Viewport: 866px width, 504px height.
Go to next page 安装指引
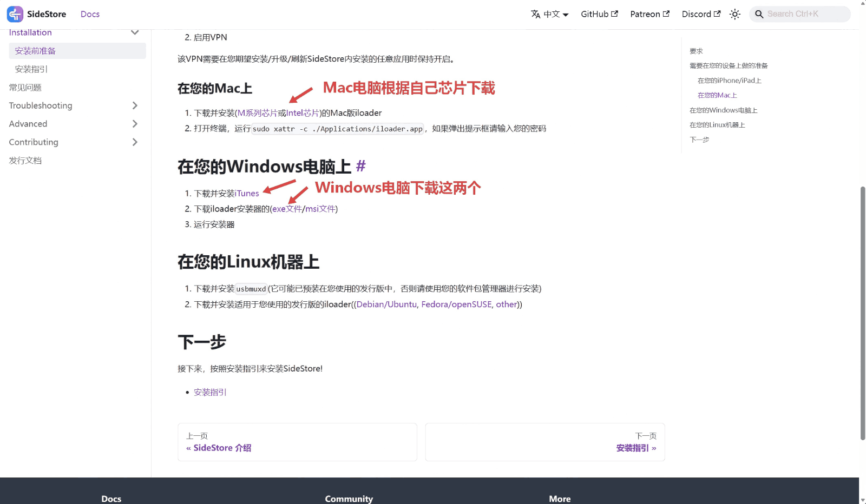tap(545, 442)
